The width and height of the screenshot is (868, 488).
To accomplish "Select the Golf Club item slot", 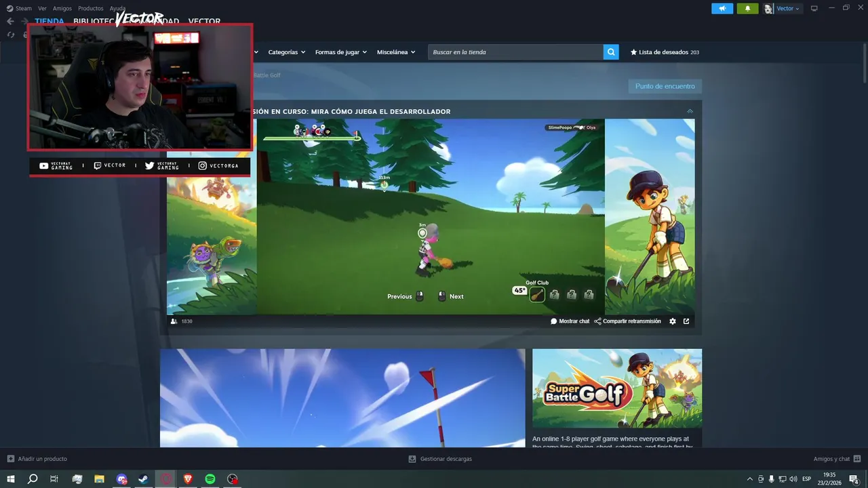I will (x=537, y=294).
